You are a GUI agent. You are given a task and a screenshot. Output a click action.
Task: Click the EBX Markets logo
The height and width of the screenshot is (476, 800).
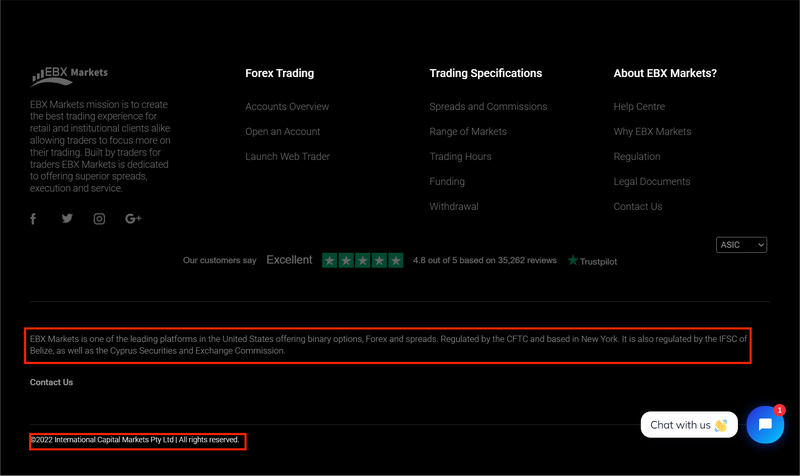(69, 75)
